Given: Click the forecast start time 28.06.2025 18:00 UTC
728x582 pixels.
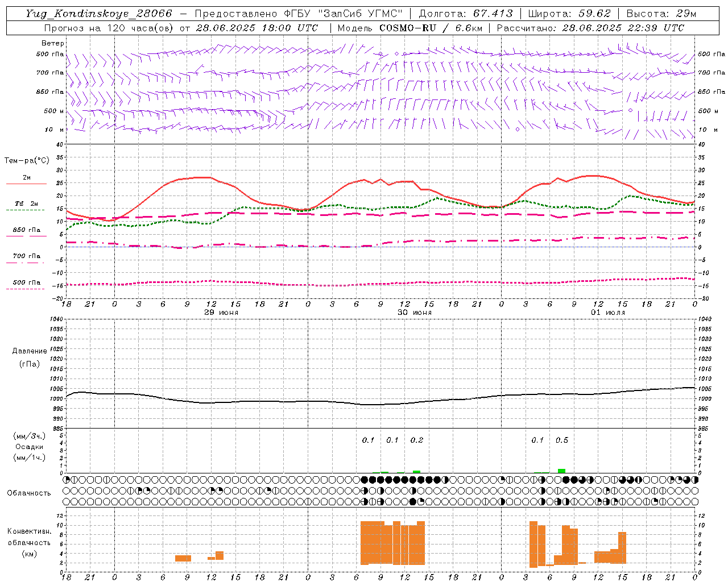Looking at the screenshot, I should [x=257, y=28].
